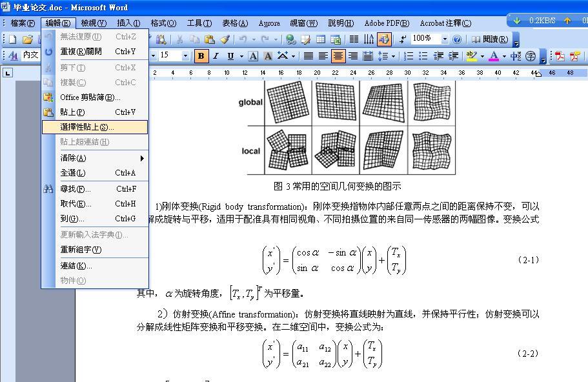Expand the Clear submenu arrow

pyautogui.click(x=142, y=158)
